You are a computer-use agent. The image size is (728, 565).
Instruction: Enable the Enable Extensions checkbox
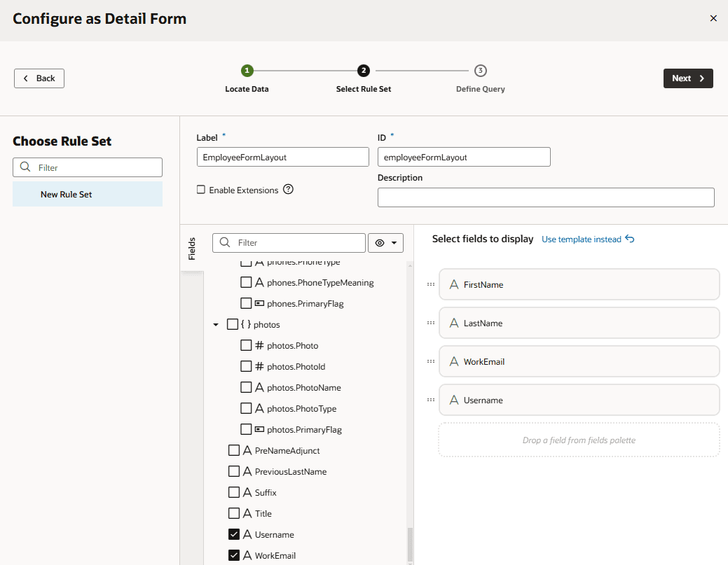[201, 189]
